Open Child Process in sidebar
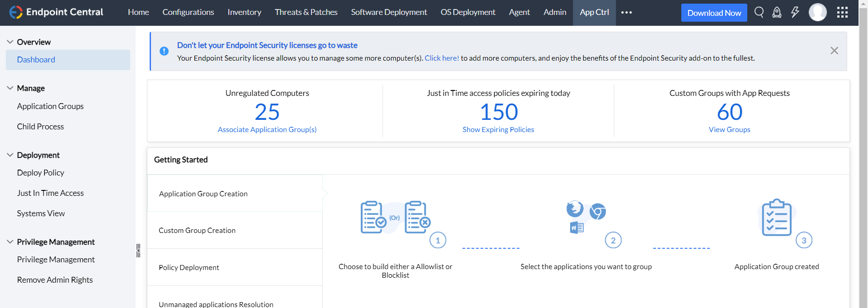 (x=40, y=126)
